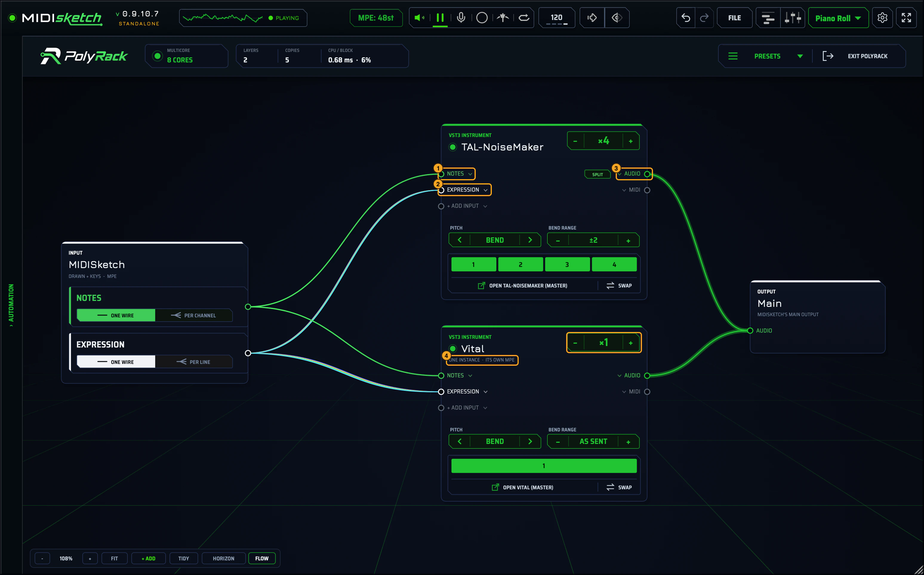Viewport: 924px width, 575px height.
Task: Click the metronome icon in transport
Action: [503, 18]
